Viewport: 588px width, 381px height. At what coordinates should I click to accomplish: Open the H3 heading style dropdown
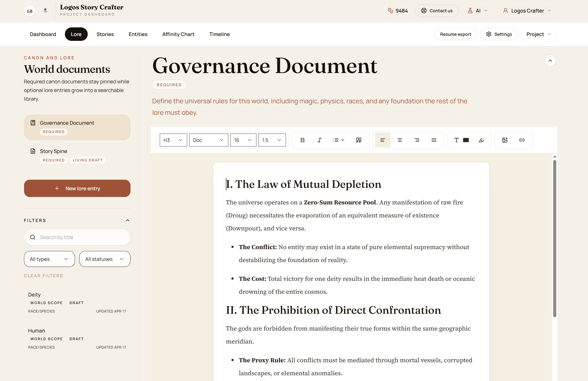173,140
